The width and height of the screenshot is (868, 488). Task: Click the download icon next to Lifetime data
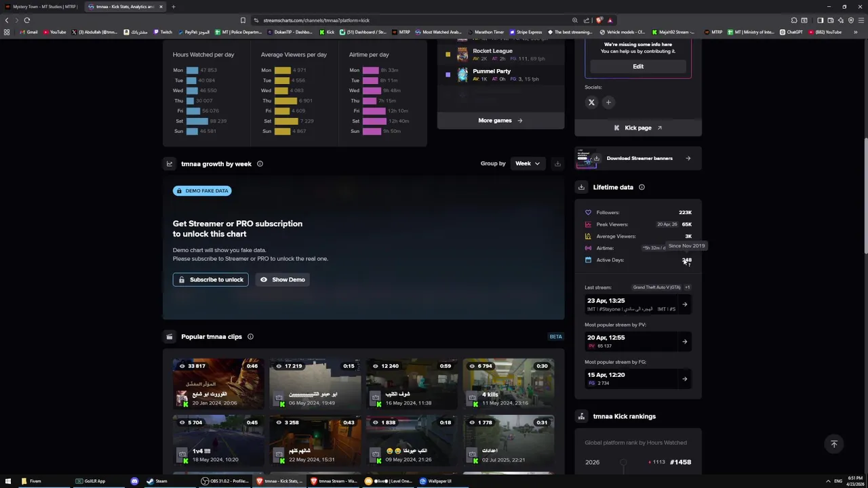tap(581, 187)
